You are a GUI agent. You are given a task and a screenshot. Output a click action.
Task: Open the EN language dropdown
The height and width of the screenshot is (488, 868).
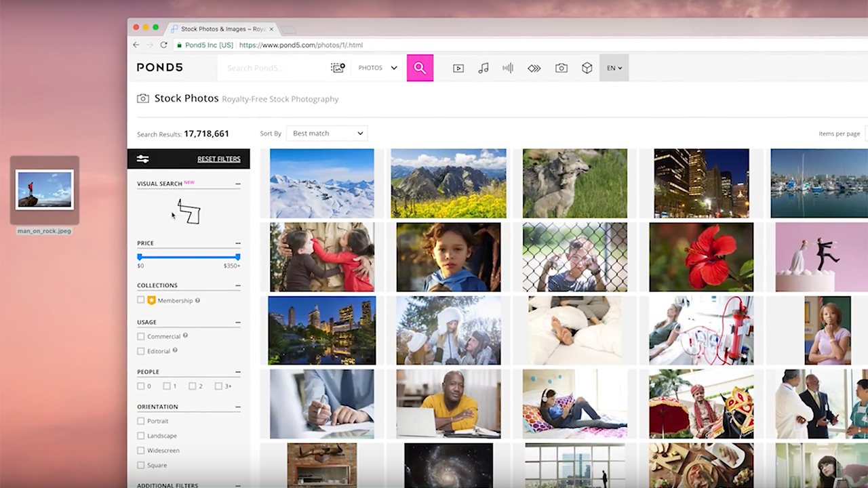point(614,68)
